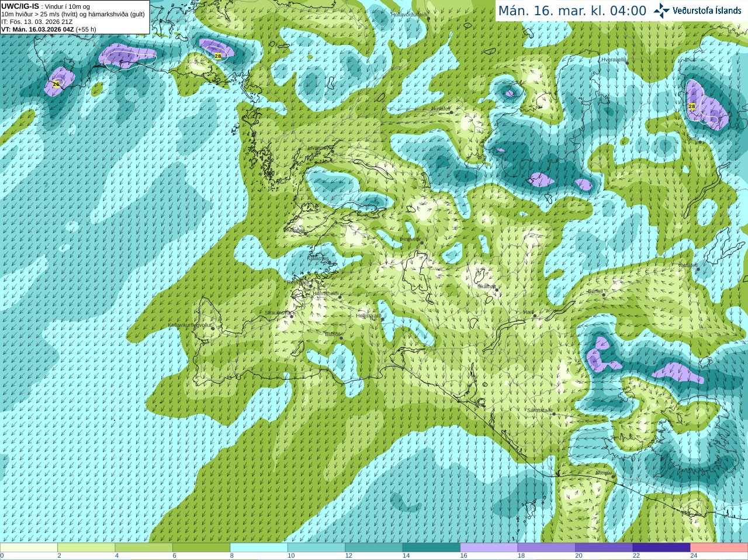Click the 8–10 m/s light cyan legend swatch
748x560 pixels.
click(259, 548)
